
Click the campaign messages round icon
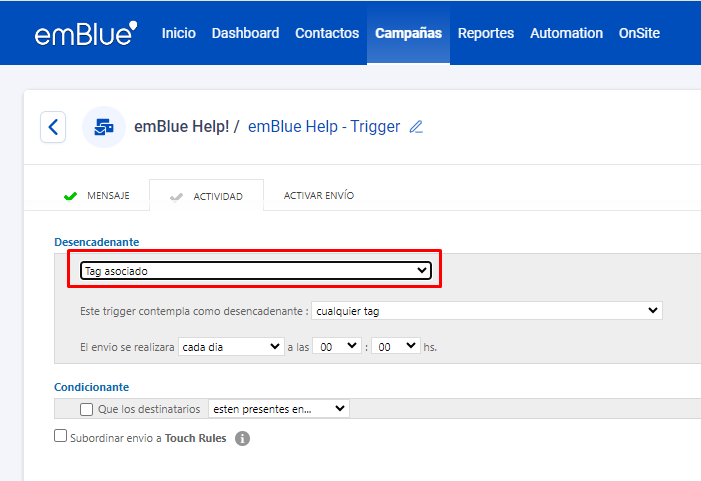(x=104, y=127)
